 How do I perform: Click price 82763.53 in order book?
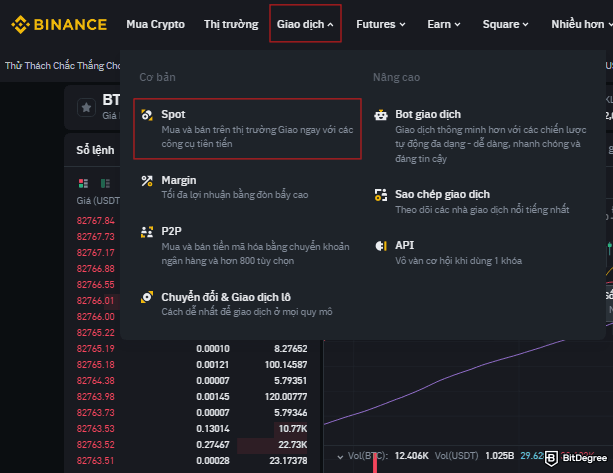(96, 429)
